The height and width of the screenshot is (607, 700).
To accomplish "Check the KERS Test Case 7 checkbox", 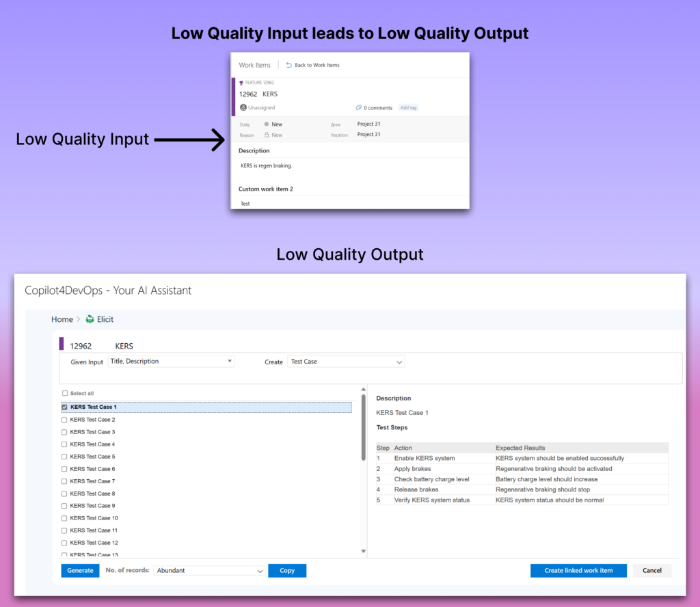I will pos(64,481).
